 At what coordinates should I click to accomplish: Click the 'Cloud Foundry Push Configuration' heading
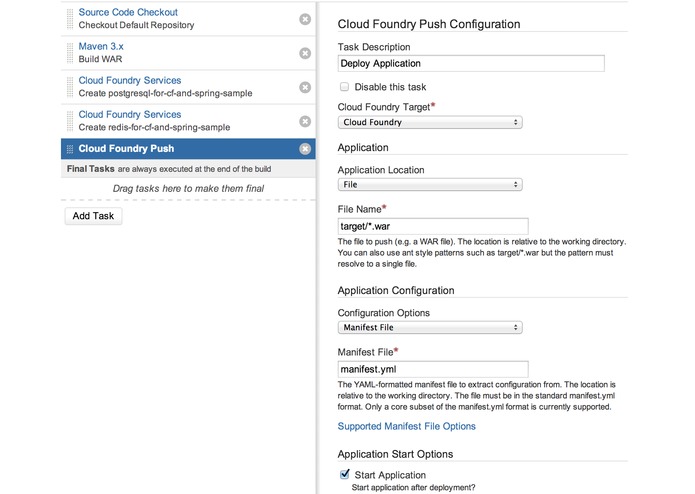[429, 24]
